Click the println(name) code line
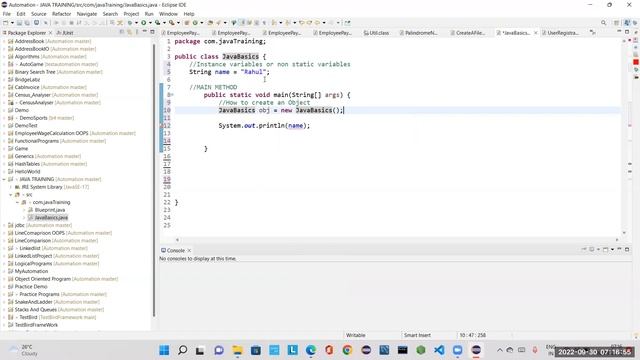The width and height of the screenshot is (640, 360). pyautogui.click(x=264, y=126)
